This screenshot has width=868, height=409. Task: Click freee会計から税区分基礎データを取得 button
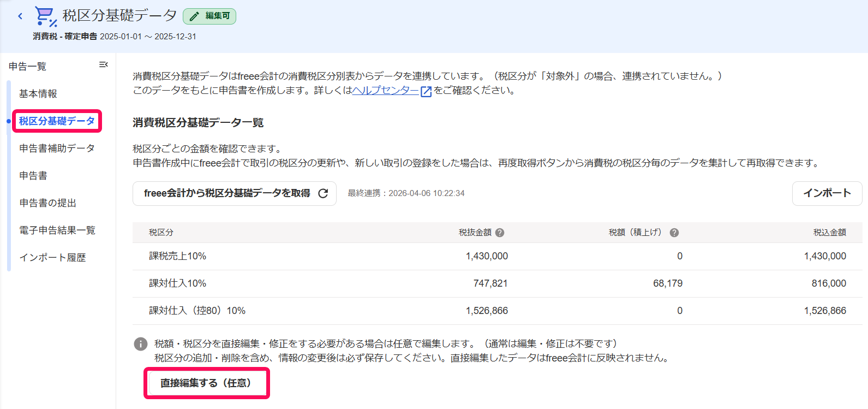[x=235, y=193]
